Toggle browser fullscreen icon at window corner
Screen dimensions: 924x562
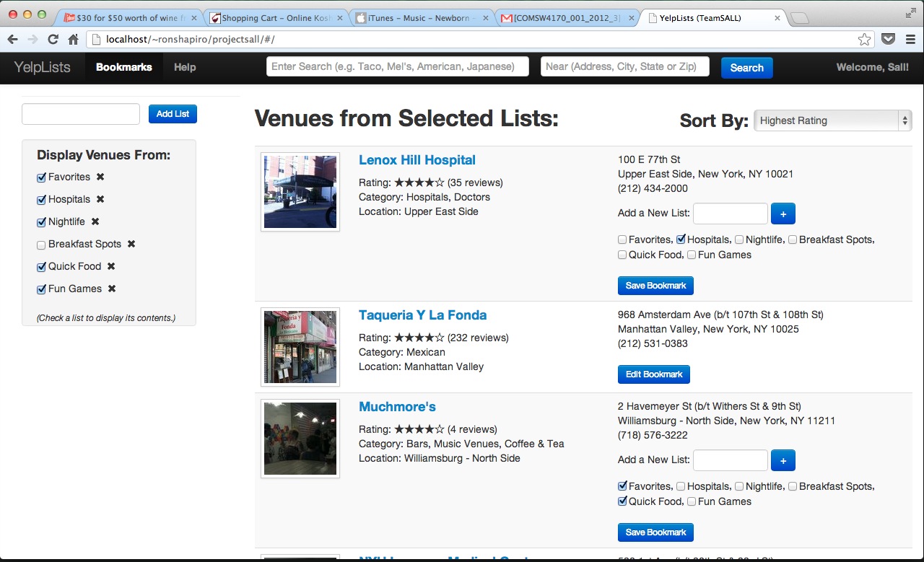(x=910, y=12)
